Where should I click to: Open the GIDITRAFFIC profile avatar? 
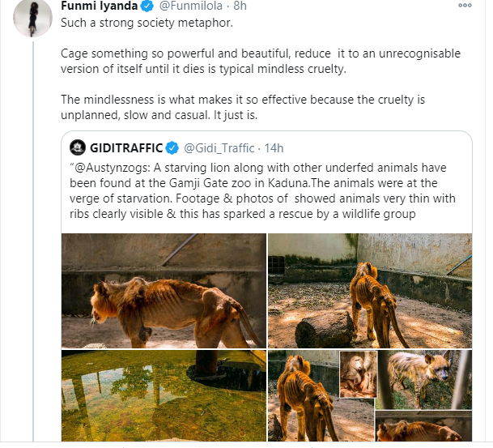(x=78, y=147)
